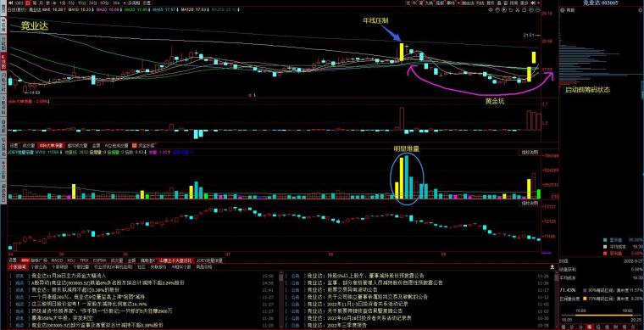The width and height of the screenshot is (644, 330).
Task: Open announcement 竞业达:2022年三季度报告
Action: click(338, 325)
